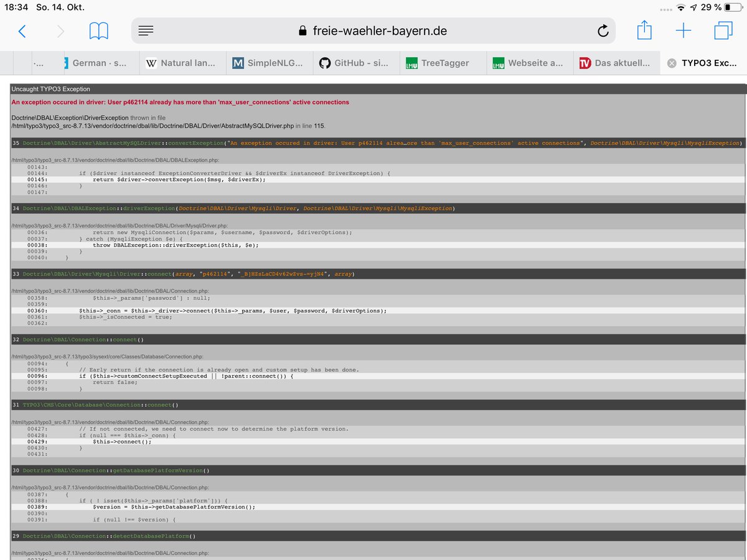
Task: Switch to the truncated leftmost tab
Action: point(37,63)
